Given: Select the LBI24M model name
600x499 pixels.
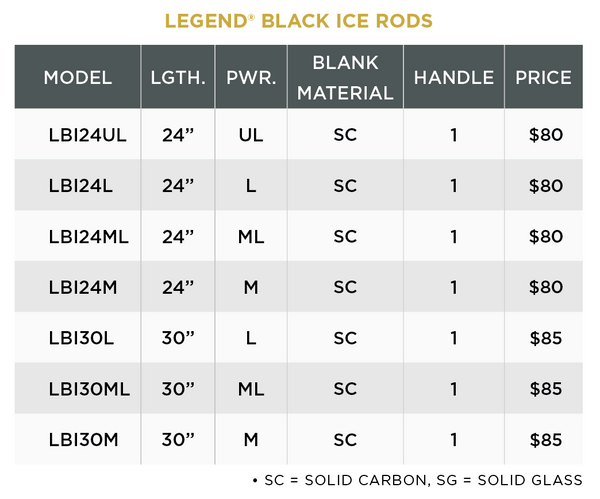Looking at the screenshot, I should point(81,287).
